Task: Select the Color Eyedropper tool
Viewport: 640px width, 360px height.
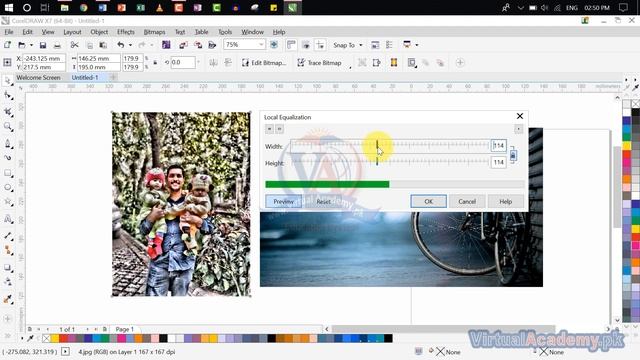Action: (x=8, y=299)
